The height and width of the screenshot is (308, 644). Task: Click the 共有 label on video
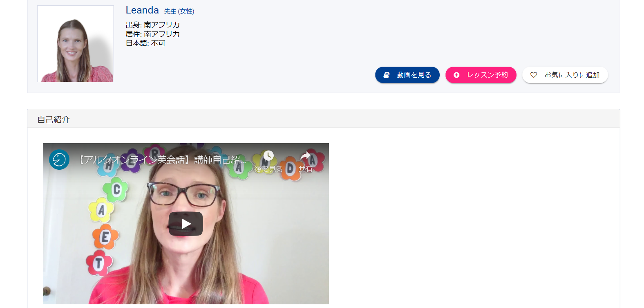click(x=305, y=169)
